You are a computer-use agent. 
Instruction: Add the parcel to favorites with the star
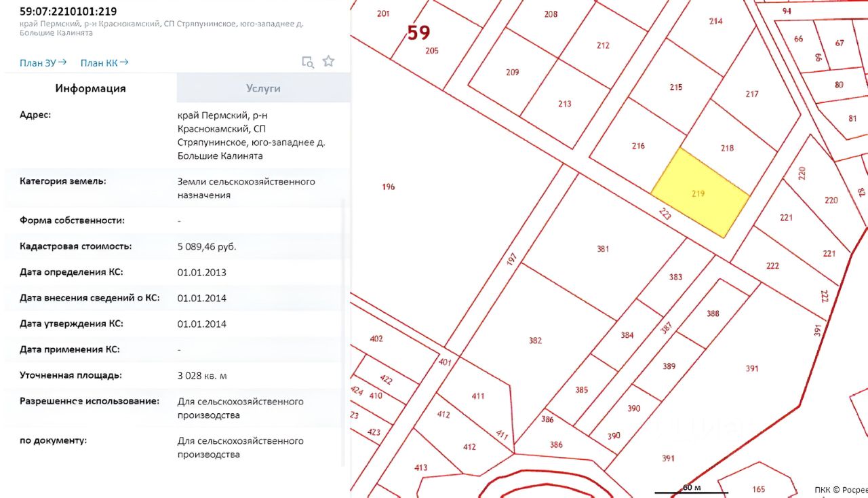328,61
